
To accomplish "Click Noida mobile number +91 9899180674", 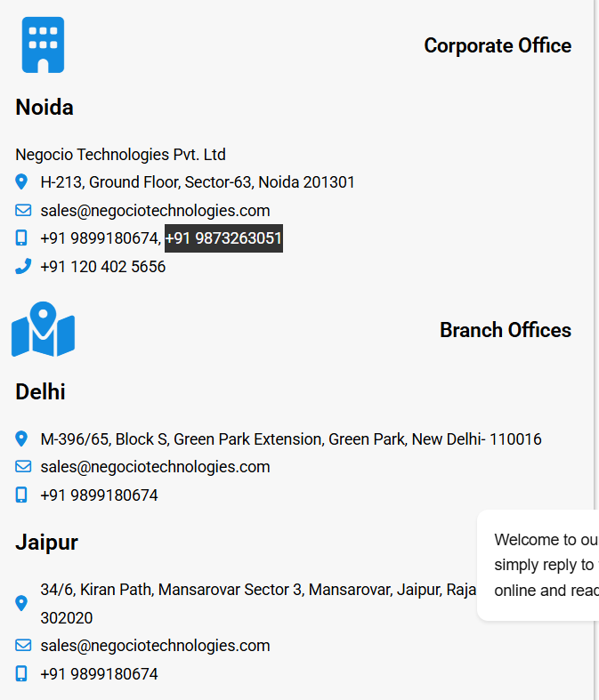I will click(99, 238).
